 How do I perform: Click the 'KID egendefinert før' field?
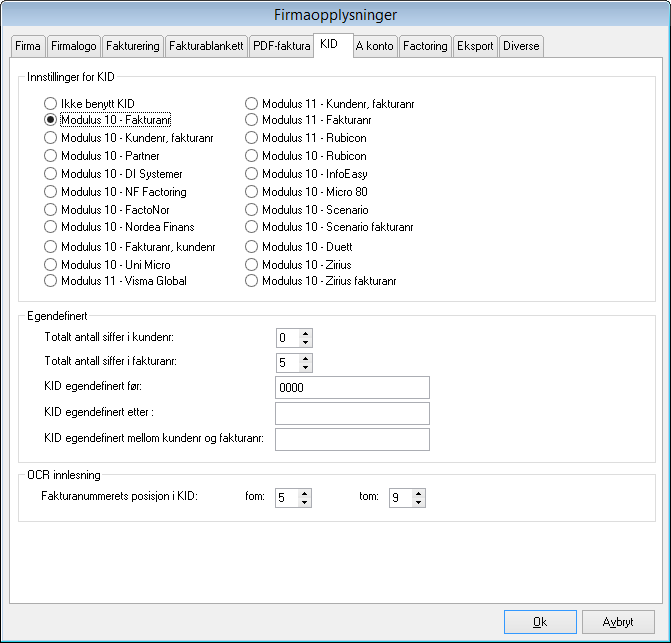coord(352,388)
